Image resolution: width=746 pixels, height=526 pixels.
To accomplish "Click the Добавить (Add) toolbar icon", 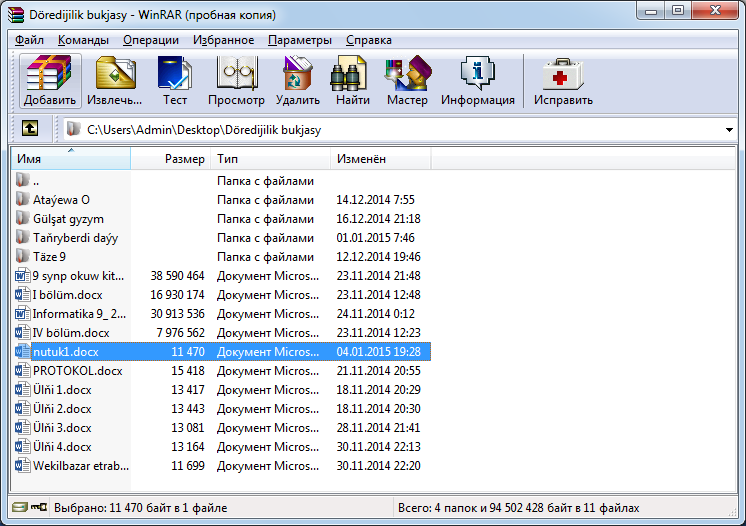I will [x=50, y=80].
